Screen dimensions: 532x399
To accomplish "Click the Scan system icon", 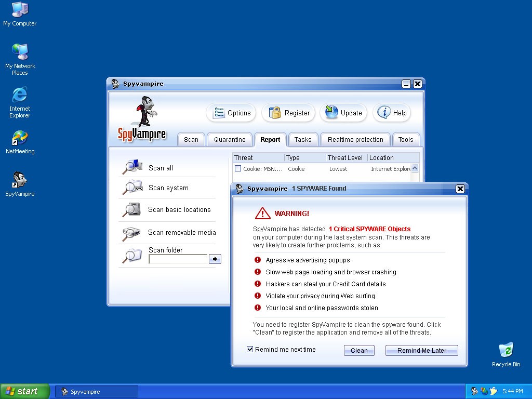I will [x=132, y=187].
